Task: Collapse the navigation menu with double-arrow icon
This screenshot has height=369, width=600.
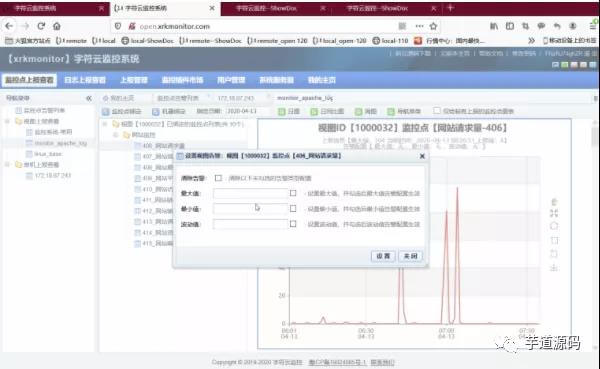Action: point(89,98)
